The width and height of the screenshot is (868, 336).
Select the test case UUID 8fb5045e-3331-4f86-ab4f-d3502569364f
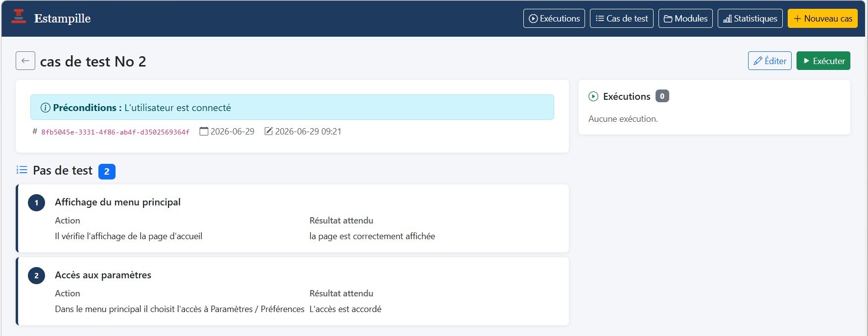(x=115, y=132)
